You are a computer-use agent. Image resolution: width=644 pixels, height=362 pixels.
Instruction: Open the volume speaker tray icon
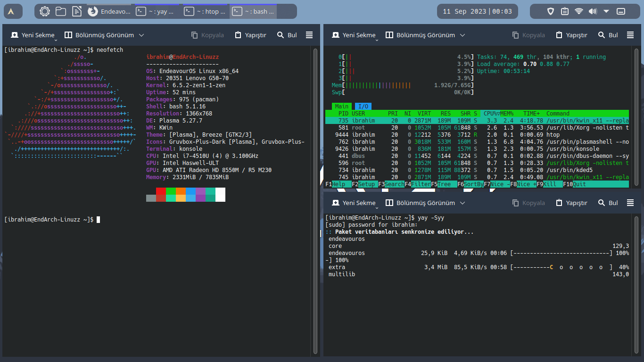pos(593,11)
